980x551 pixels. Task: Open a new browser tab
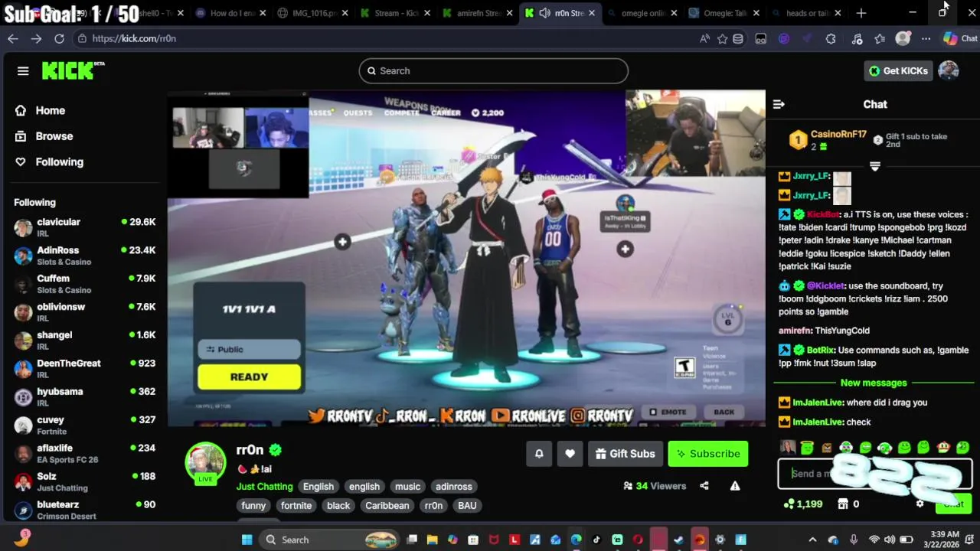click(x=861, y=13)
